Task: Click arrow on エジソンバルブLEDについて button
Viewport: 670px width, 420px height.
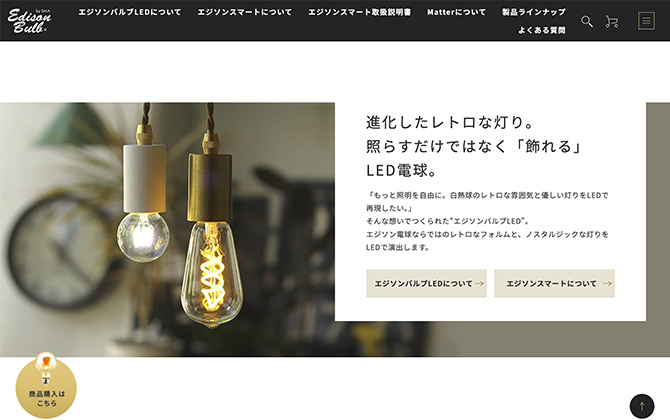Action: [x=479, y=283]
